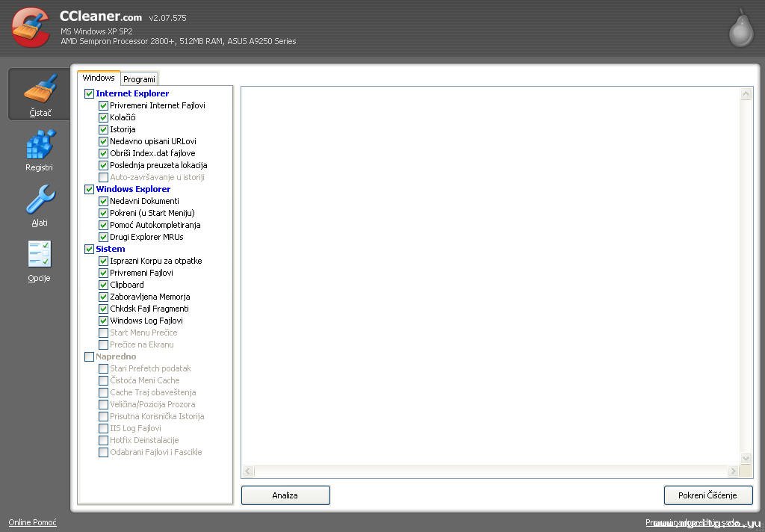Click the CCleaner.com title text

[x=101, y=16]
